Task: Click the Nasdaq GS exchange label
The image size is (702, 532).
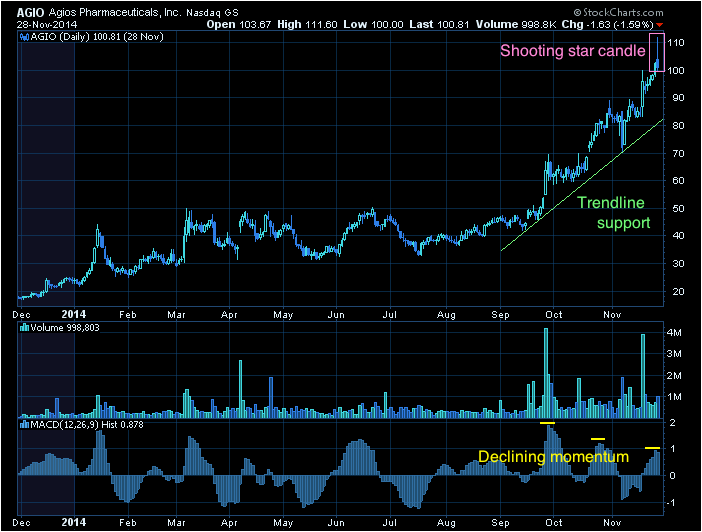Action: click(x=212, y=13)
